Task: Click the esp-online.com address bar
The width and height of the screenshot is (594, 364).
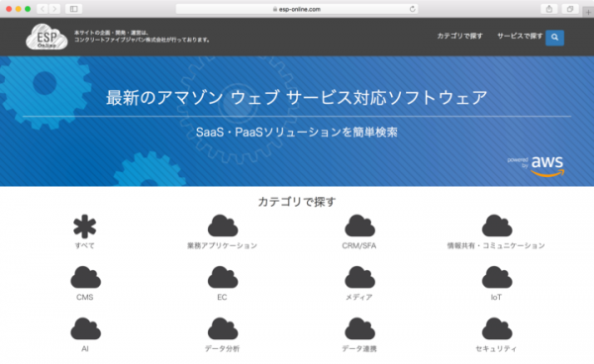Action: coord(297,9)
